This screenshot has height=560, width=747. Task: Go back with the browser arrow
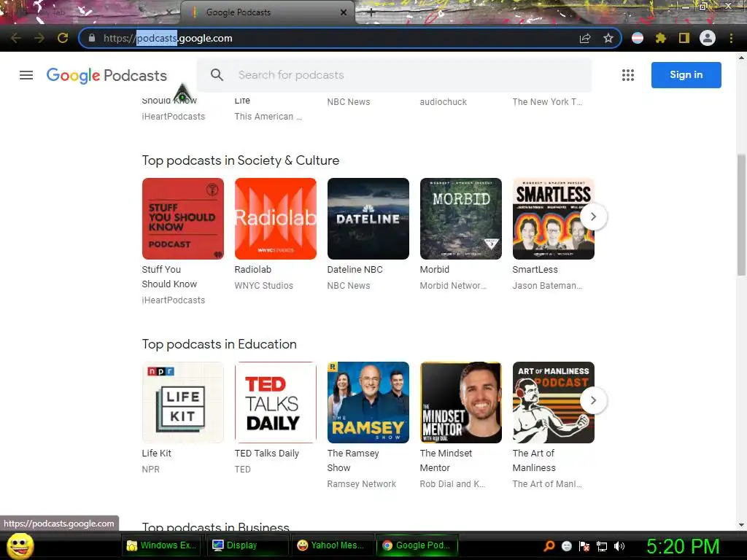[16, 38]
